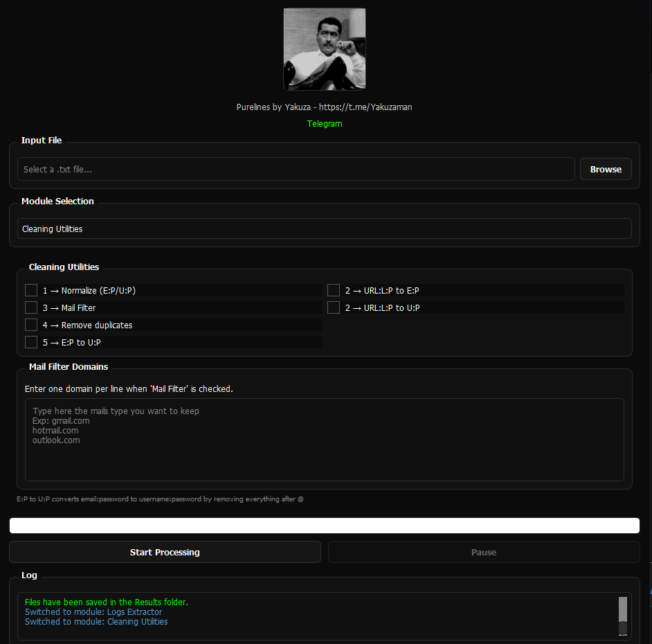Click the Log panel scrollbar

tap(622, 616)
